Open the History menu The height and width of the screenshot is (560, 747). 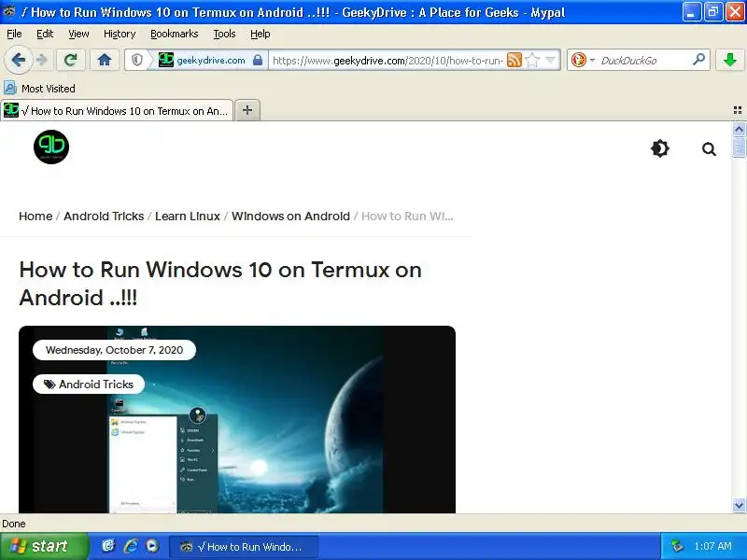120,34
